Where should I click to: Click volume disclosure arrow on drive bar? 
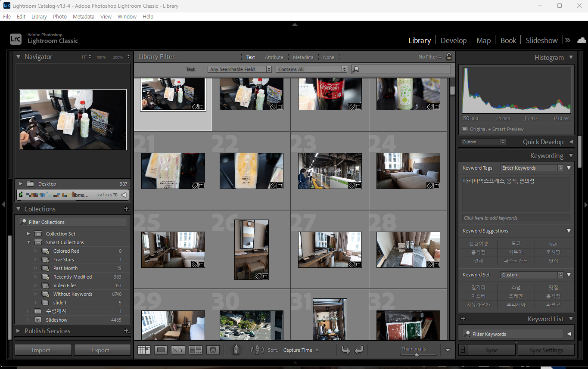tap(124, 195)
